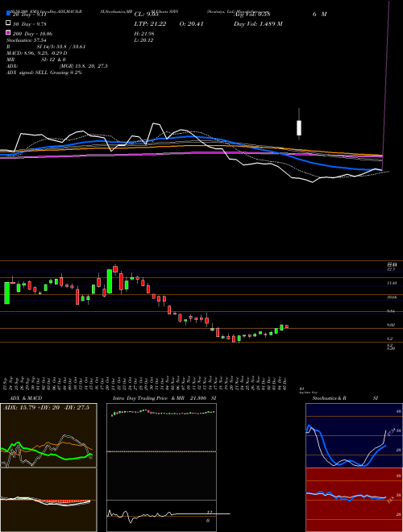Click the 'Stochastics & R' panel title
403x532 pixels.
329,398
